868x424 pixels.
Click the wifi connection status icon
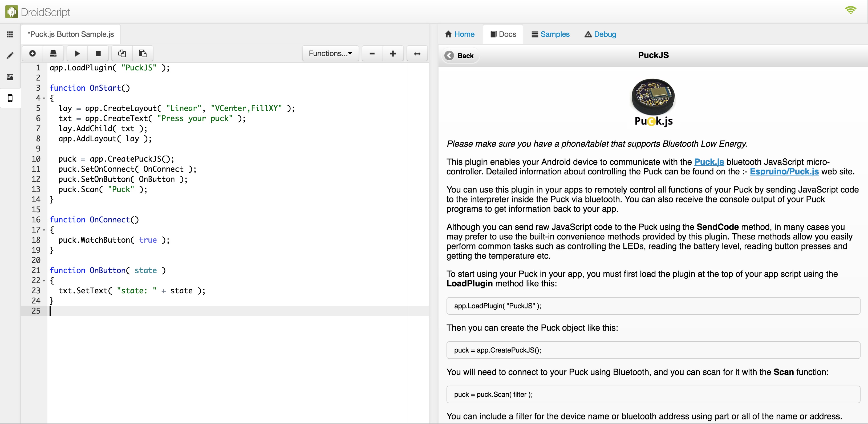coord(850,10)
